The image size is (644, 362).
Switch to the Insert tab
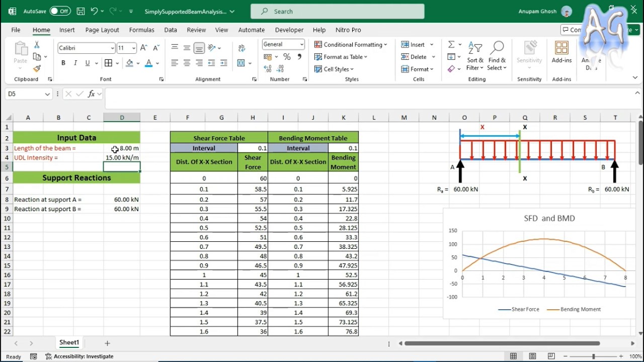pyautogui.click(x=67, y=30)
